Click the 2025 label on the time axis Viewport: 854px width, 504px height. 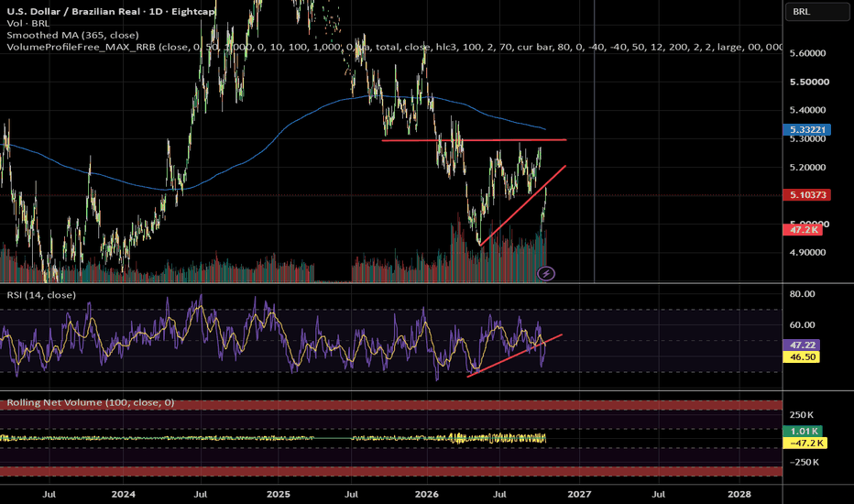tap(278, 494)
